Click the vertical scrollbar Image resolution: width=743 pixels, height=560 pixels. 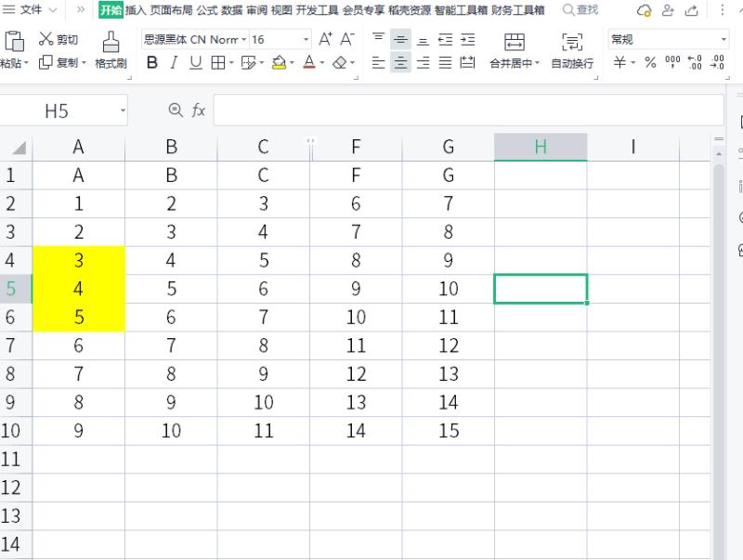719,360
